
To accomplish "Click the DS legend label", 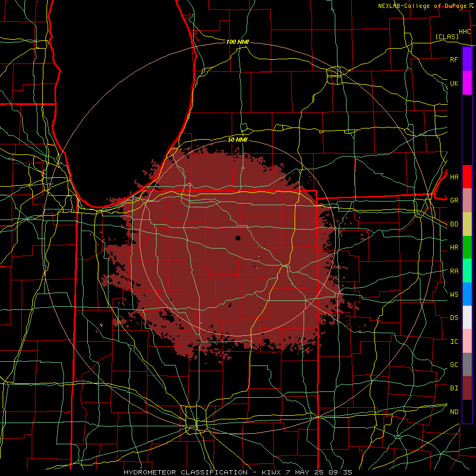I will (454, 318).
